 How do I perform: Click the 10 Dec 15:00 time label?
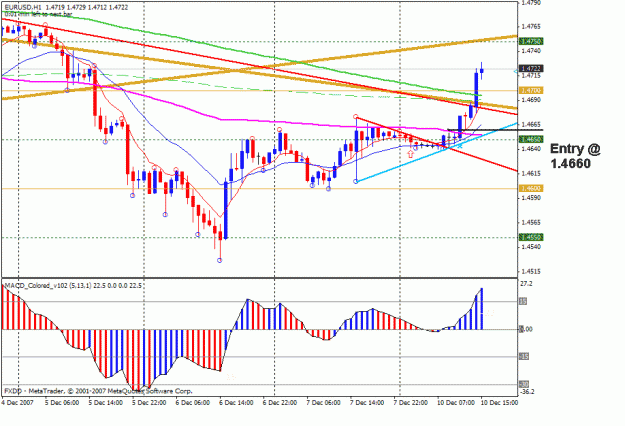coord(499,402)
